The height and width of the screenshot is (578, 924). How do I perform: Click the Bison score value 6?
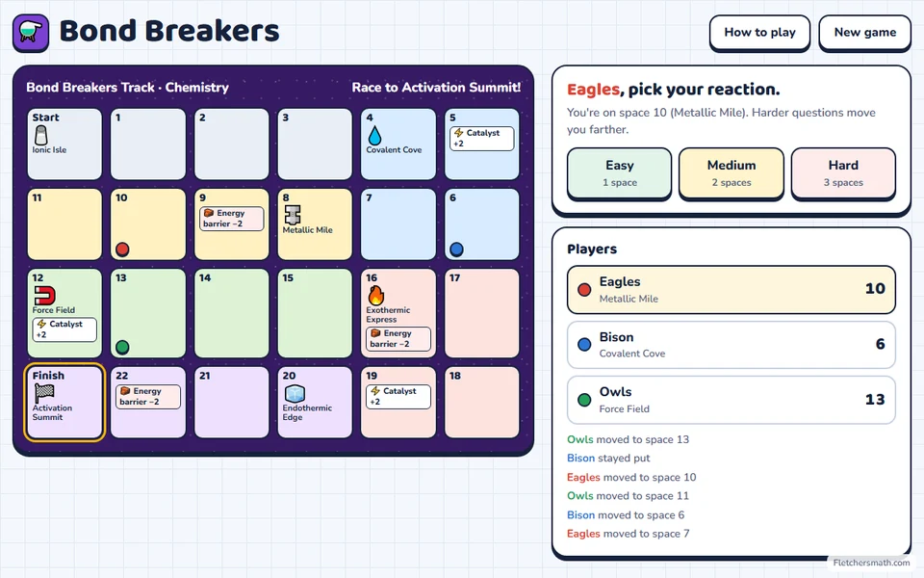click(x=880, y=344)
